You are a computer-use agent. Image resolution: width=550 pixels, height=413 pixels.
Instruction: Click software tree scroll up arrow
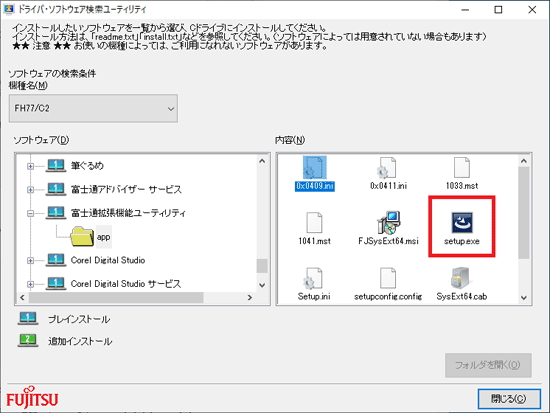pyautogui.click(x=262, y=161)
